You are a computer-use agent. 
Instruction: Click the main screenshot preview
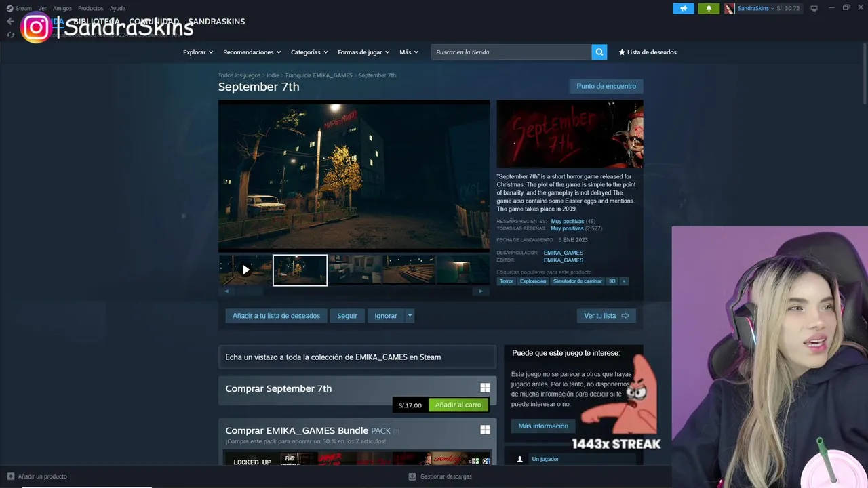click(x=353, y=176)
